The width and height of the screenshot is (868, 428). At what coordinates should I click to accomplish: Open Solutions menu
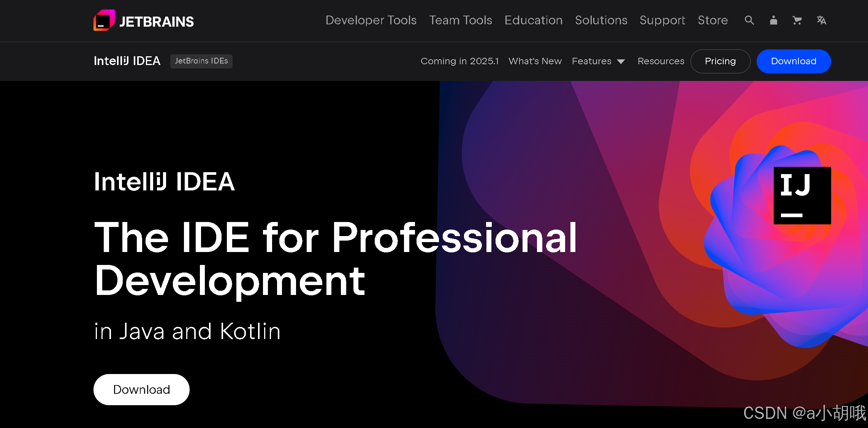(x=601, y=20)
